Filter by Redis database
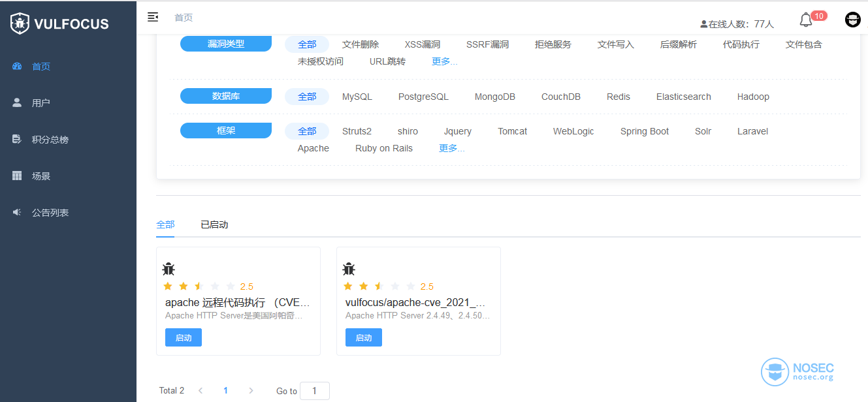Viewport: 868px width, 402px height. [619, 97]
